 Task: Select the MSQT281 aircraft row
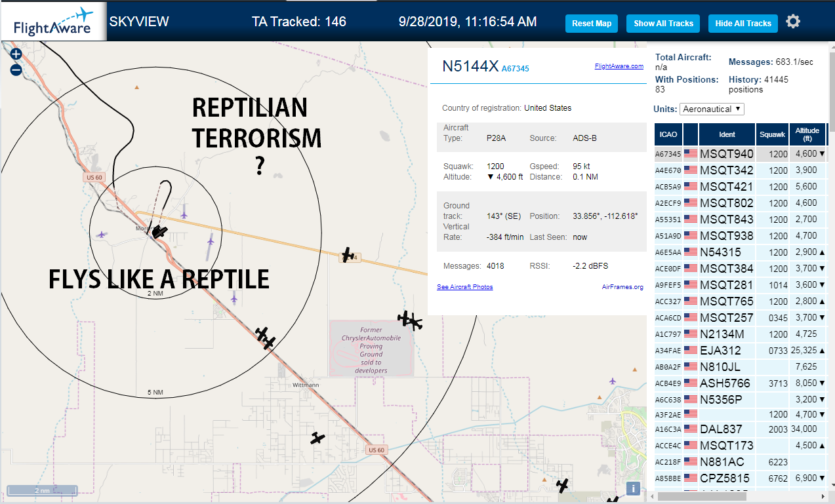[x=741, y=285]
